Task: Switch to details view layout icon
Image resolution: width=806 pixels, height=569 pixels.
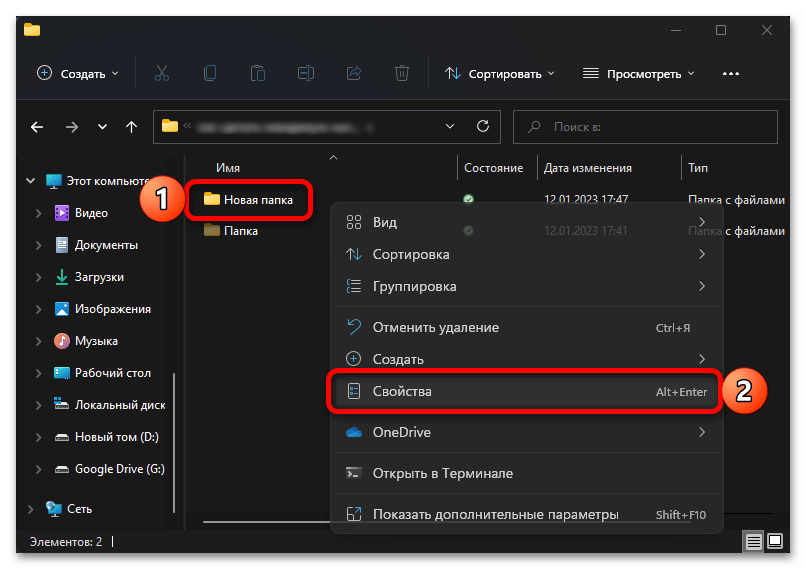Action: coord(754,541)
